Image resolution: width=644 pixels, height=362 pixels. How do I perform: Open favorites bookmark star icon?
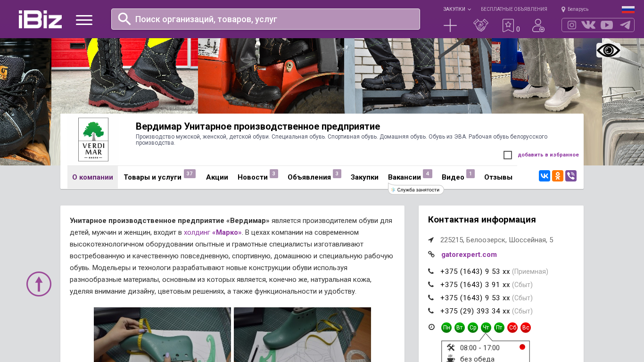(x=508, y=25)
